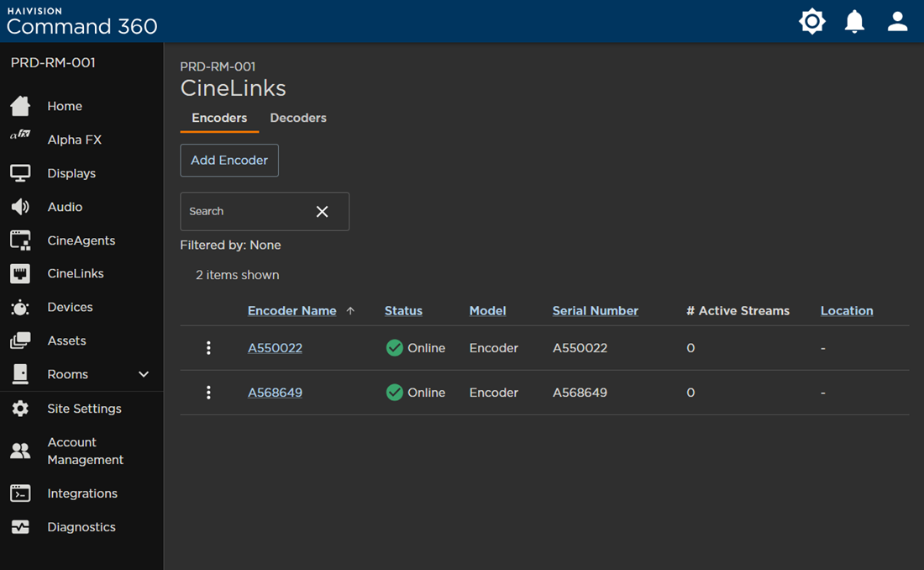The image size is (924, 570).
Task: Open Site Settings from the sidebar
Action: point(82,409)
